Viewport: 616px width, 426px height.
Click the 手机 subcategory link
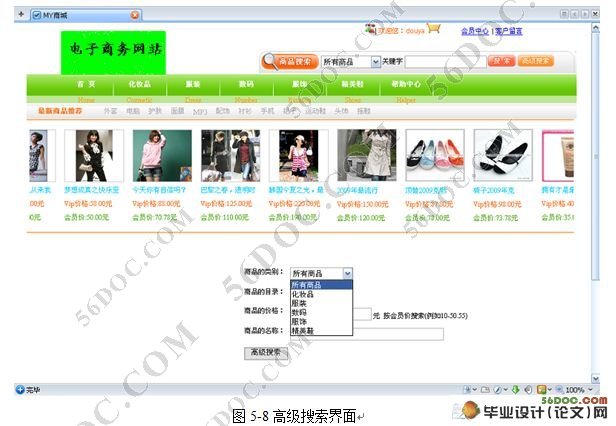pyautogui.click(x=268, y=111)
